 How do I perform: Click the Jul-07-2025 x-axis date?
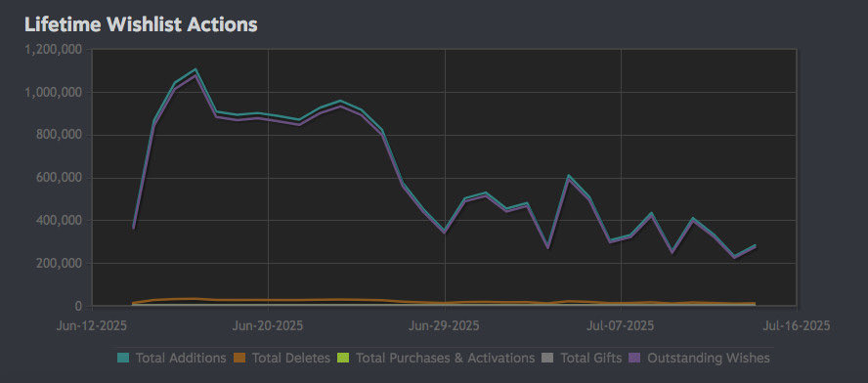pos(620,325)
